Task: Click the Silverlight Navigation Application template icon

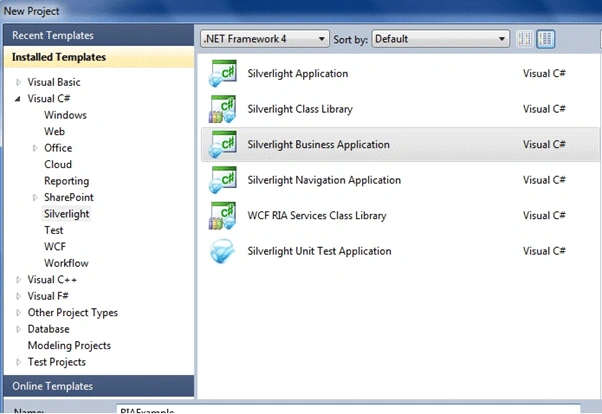Action: [x=223, y=180]
